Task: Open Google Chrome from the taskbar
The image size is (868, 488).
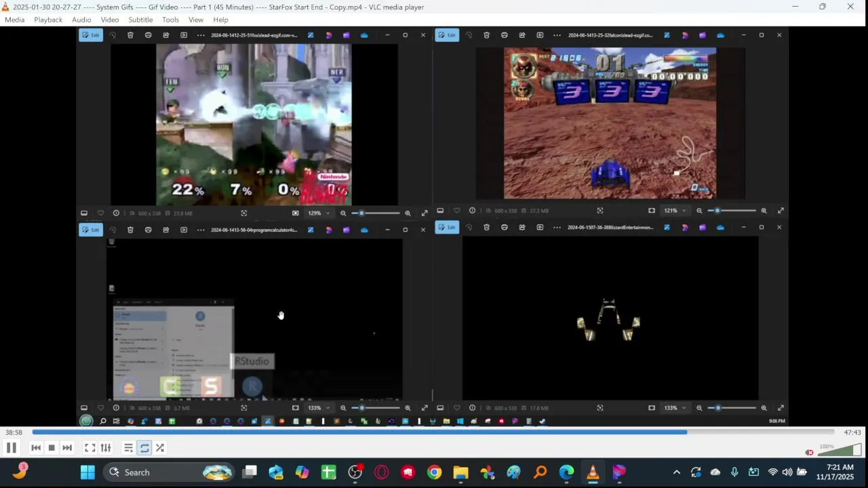Action: point(434,472)
